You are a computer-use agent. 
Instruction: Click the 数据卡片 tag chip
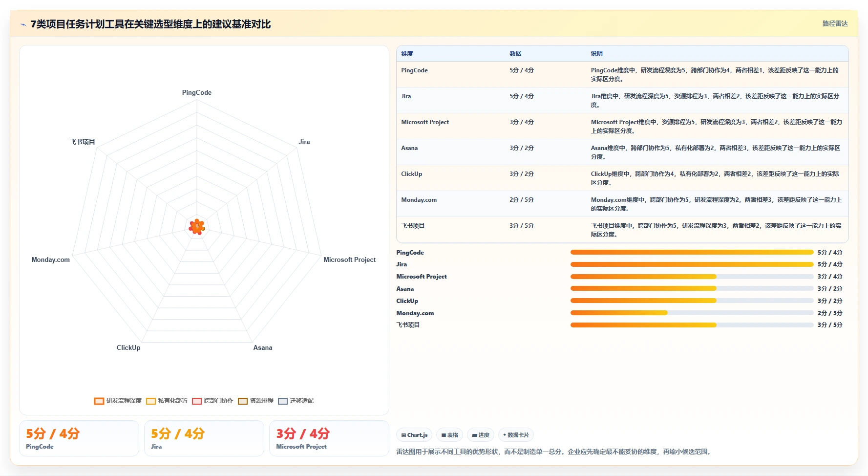coord(516,435)
